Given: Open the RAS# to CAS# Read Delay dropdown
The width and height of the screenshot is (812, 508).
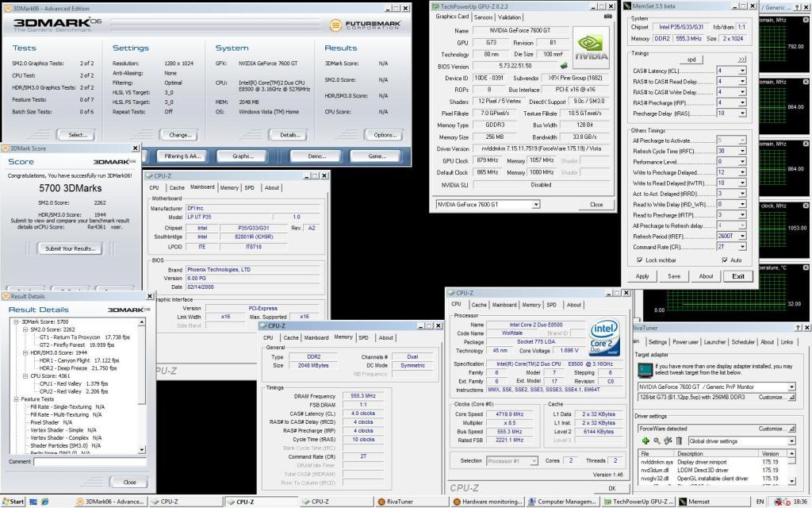Looking at the screenshot, I should tap(742, 82).
